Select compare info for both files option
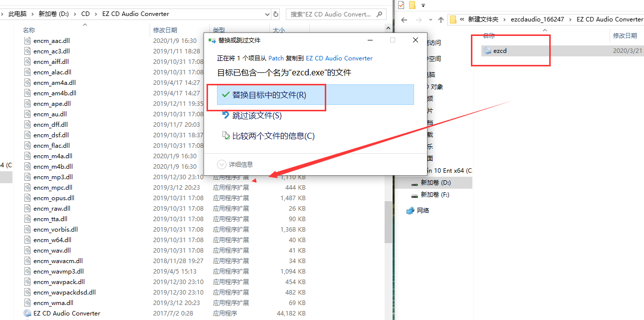The width and height of the screenshot is (644, 320). point(268,136)
